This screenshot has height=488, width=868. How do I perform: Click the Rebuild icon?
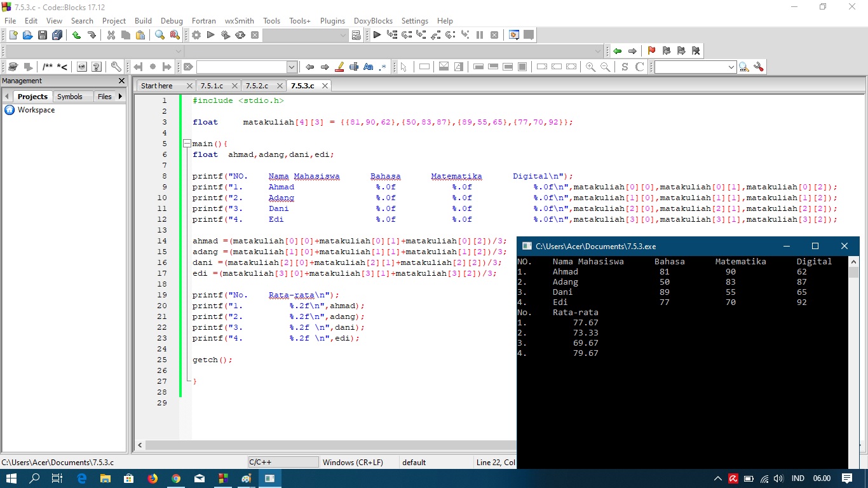240,36
